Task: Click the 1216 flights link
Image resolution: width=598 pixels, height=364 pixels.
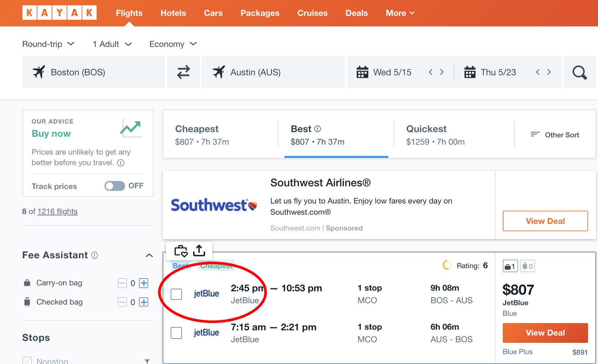Action: coord(58,211)
